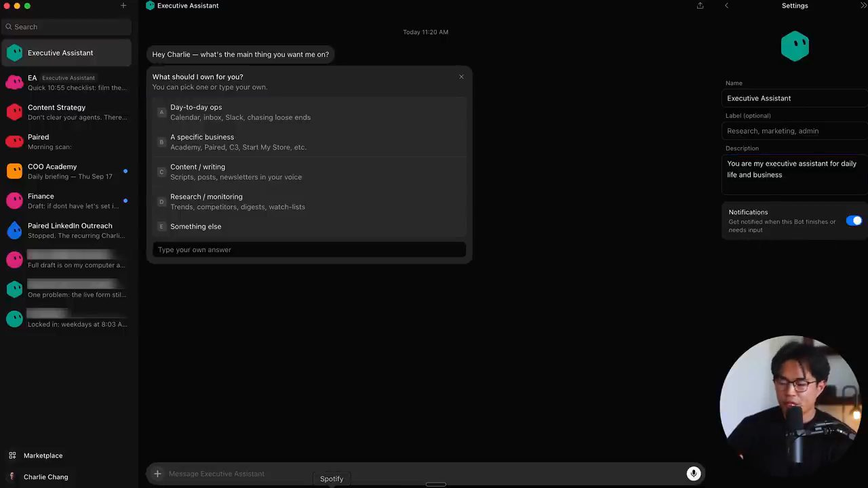Click the microphone button in the message bar
The image size is (868, 488).
tap(693, 474)
